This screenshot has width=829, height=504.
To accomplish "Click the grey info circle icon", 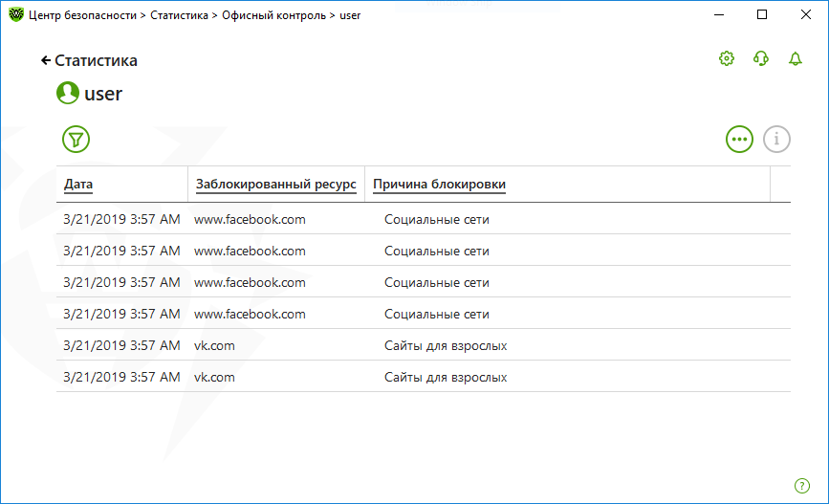I will click(x=776, y=139).
